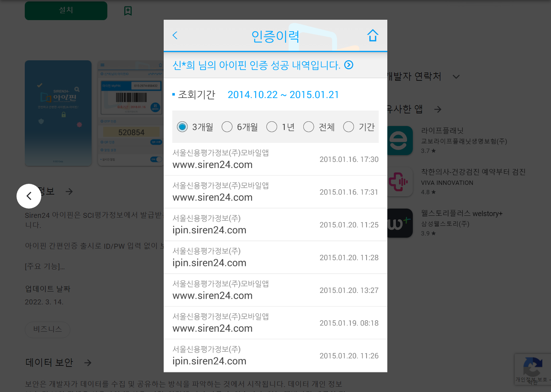Click the history row dated 2015.01.20. 11:25
551x392 pixels.
[275, 224]
